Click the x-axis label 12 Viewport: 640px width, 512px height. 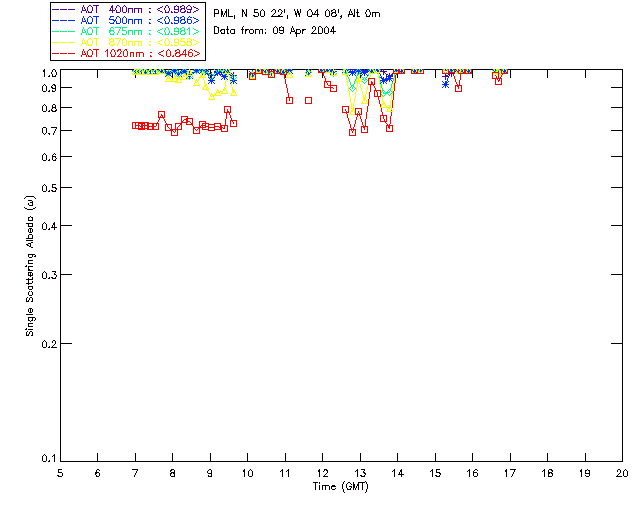[x=322, y=473]
